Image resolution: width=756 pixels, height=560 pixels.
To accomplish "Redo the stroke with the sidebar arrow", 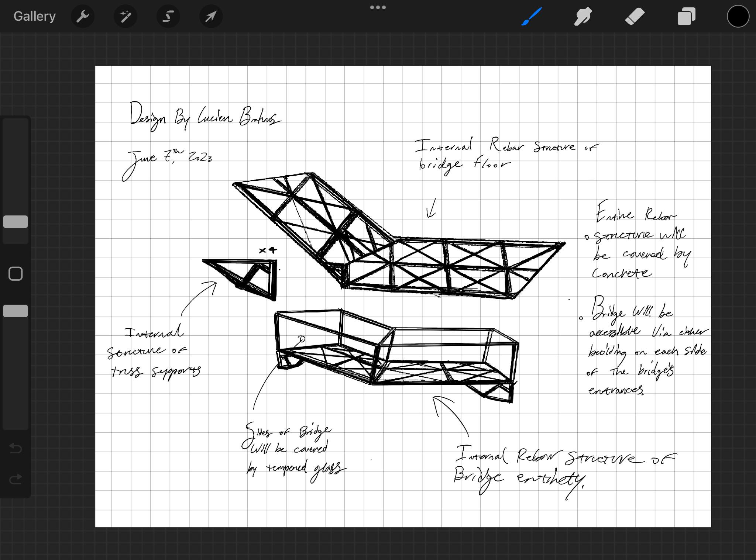I will [x=16, y=479].
